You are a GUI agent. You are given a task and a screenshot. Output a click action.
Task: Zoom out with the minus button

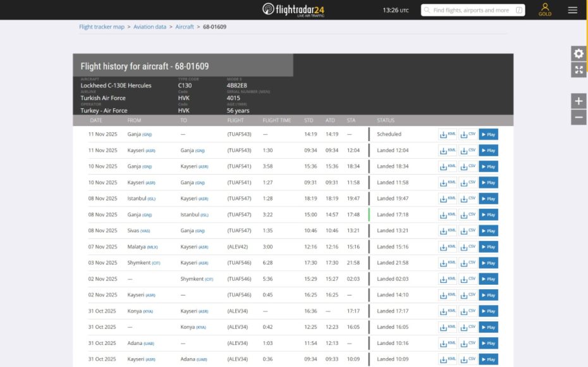(579, 117)
